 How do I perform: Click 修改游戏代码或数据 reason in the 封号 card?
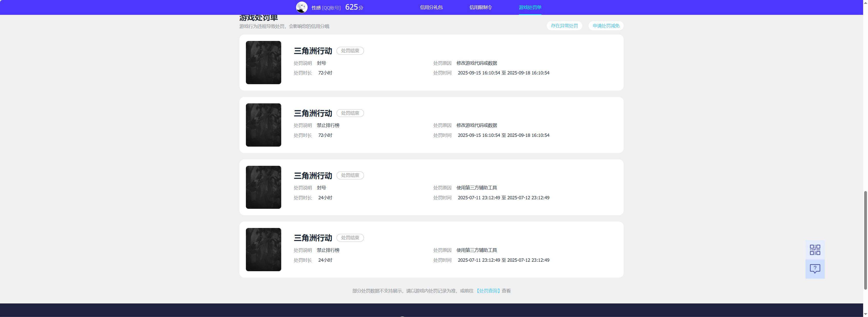(x=476, y=63)
